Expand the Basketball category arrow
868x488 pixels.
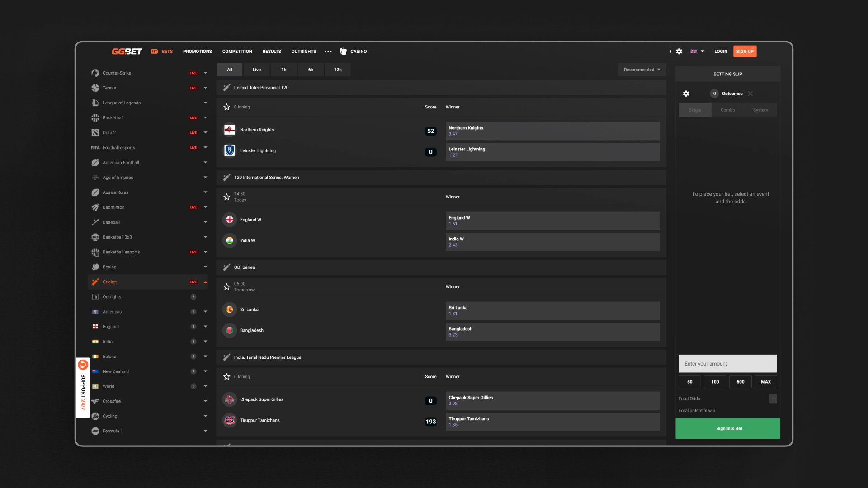205,117
